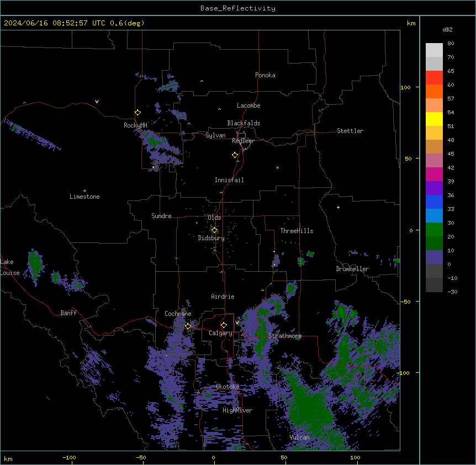
Task: Click the Vulcan label
Action: tap(300, 437)
